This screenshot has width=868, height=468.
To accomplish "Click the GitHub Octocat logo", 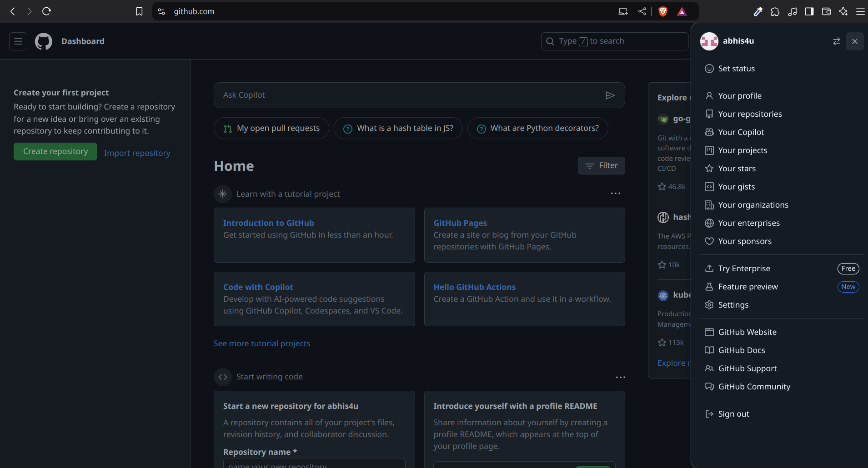I will tap(44, 41).
